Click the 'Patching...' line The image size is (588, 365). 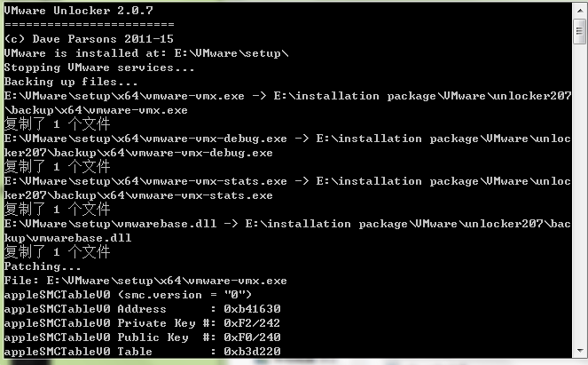(x=43, y=266)
